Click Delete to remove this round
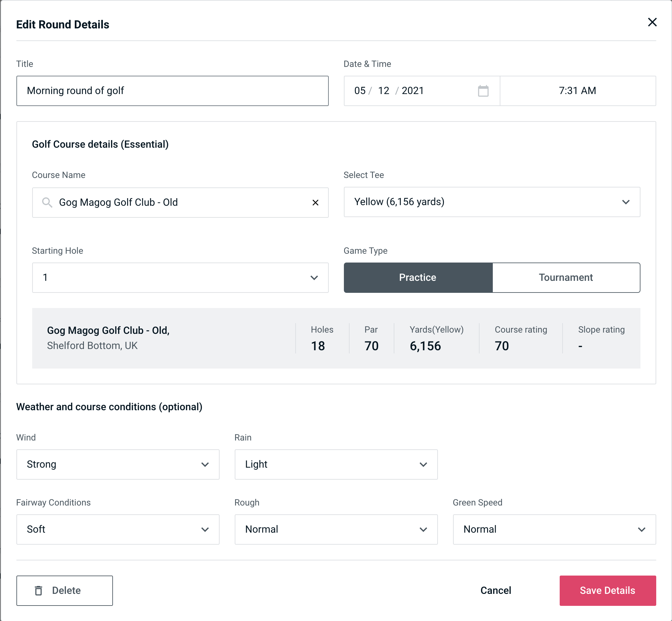This screenshot has height=621, width=672. 65,590
